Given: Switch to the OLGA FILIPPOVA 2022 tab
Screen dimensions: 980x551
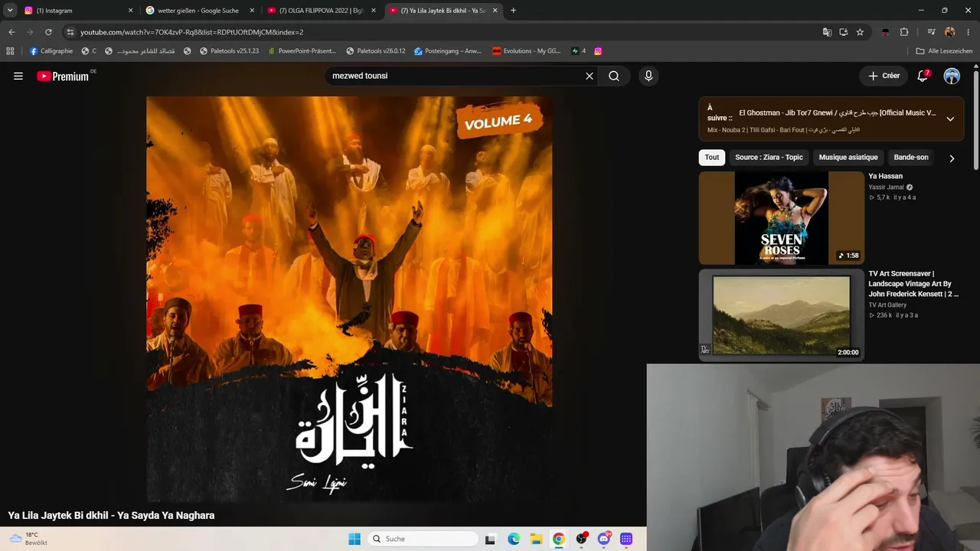Looking at the screenshot, I should click(x=322, y=11).
